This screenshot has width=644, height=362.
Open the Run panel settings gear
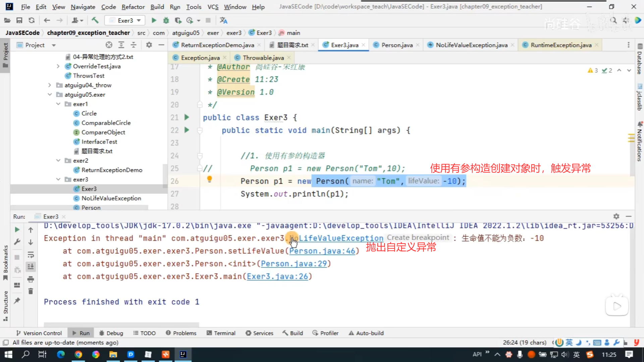click(x=616, y=217)
